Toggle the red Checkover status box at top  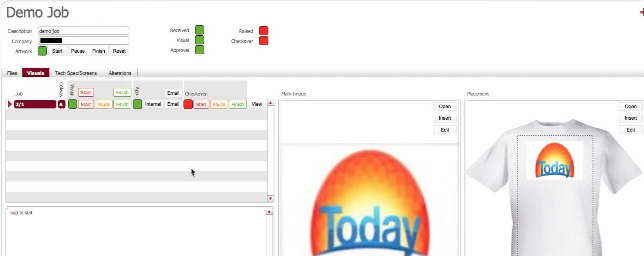pyautogui.click(x=263, y=41)
